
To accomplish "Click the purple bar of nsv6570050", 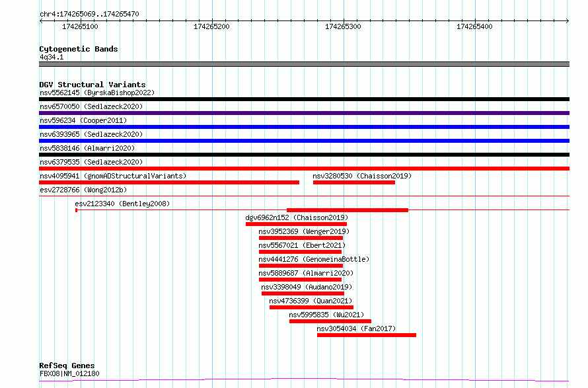I will click(x=304, y=113).
